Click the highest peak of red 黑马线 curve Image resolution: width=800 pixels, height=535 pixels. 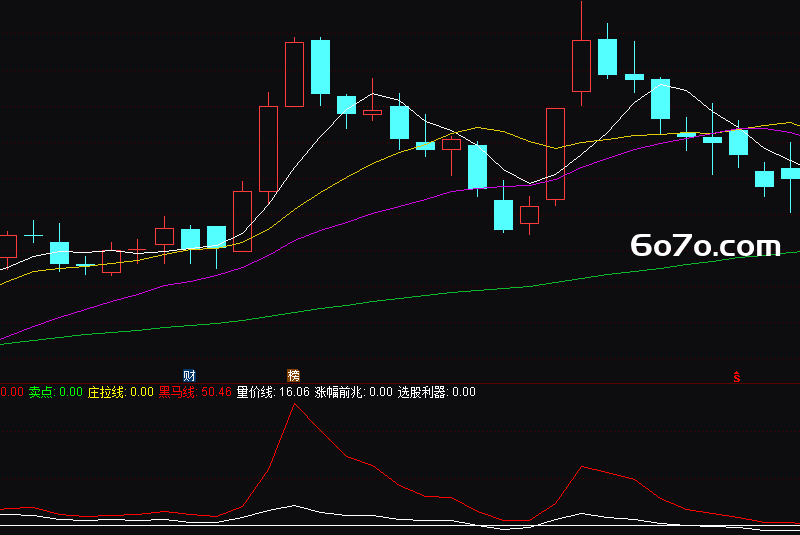coord(294,404)
